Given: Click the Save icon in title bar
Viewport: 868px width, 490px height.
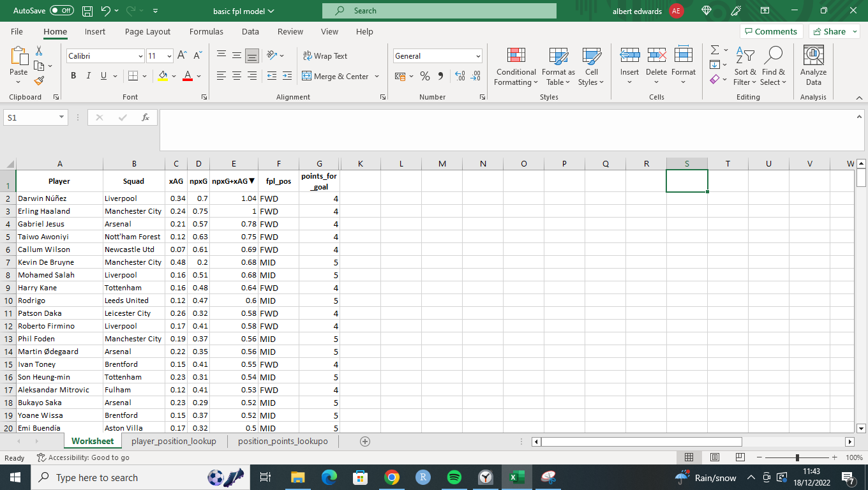Looking at the screenshot, I should pyautogui.click(x=87, y=11).
